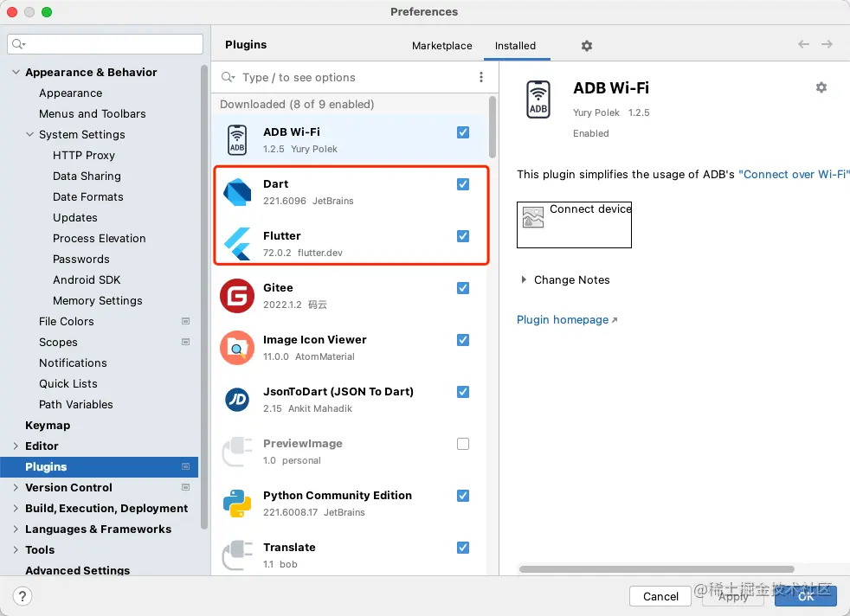Click the plugin list vertical scrollbar
The width and height of the screenshot is (850, 616).
tap(493, 127)
